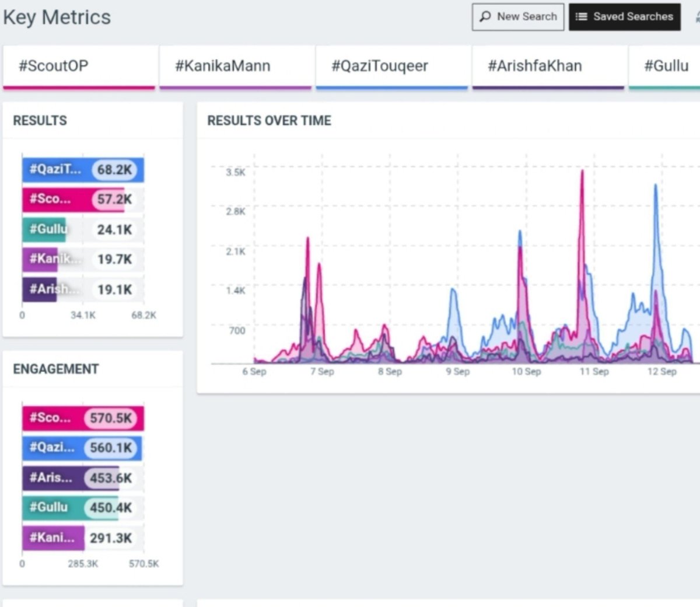Click the 9 Sep date label

[458, 372]
